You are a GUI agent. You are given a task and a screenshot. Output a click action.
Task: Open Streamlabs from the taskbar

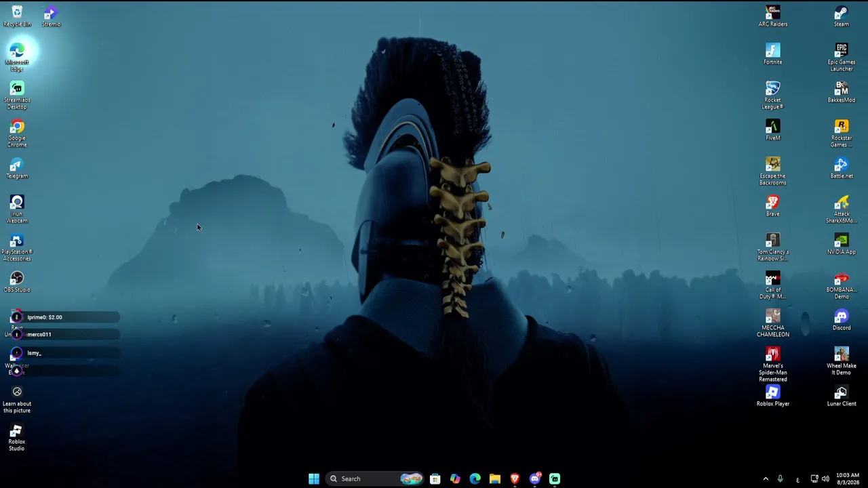coord(555,479)
